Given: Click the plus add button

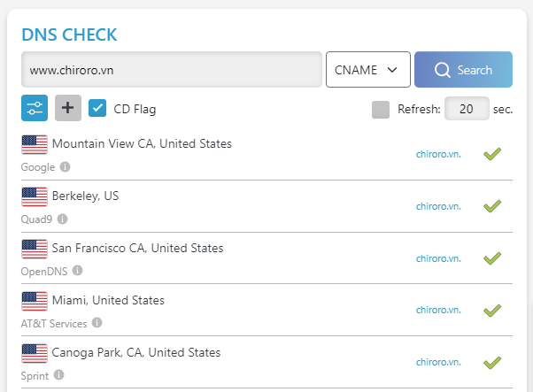Looking at the screenshot, I should click(x=68, y=108).
